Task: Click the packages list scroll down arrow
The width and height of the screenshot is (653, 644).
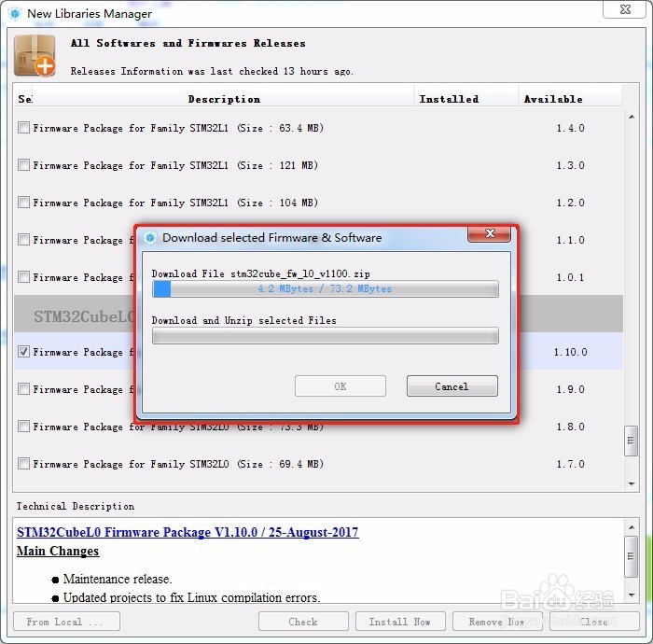Action: [x=632, y=484]
